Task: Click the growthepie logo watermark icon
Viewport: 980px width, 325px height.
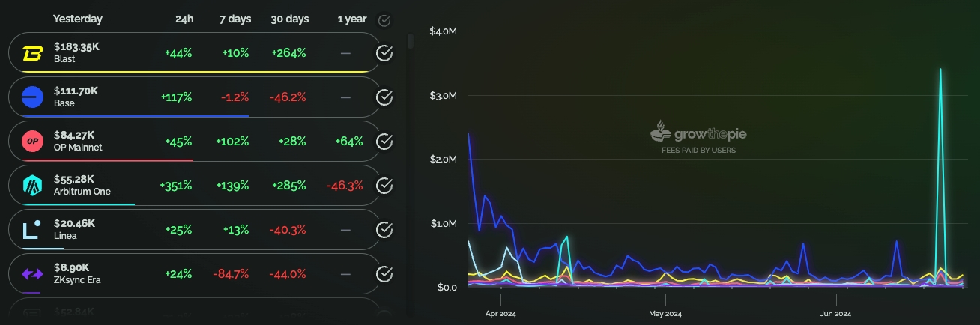Action: [661, 131]
